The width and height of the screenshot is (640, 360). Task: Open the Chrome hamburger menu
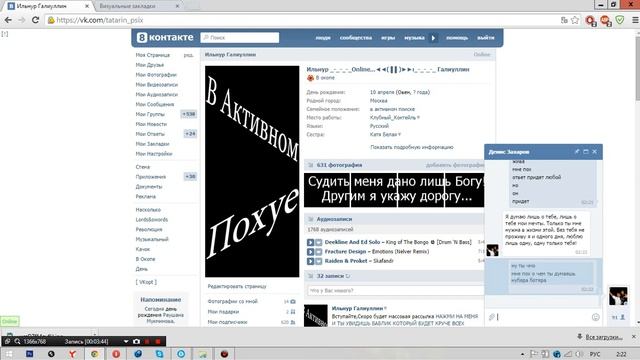pos(635,20)
